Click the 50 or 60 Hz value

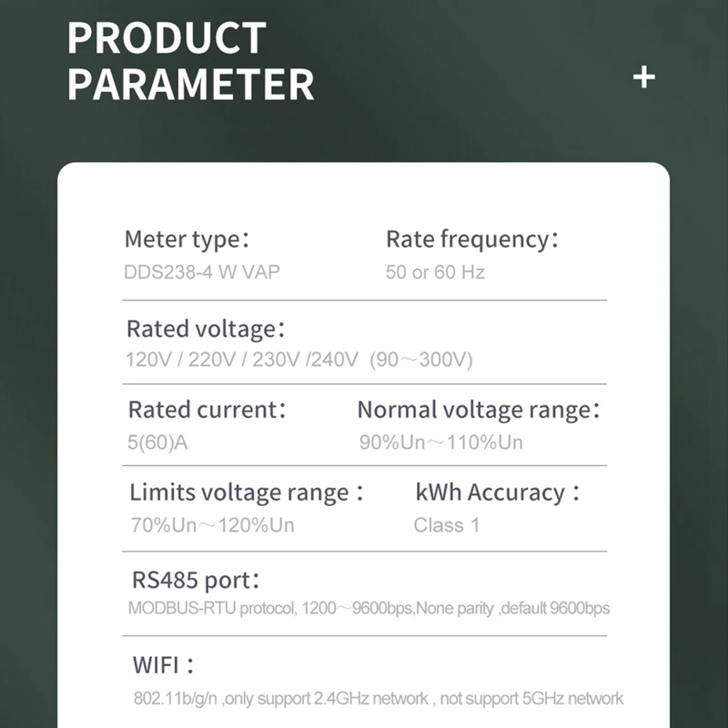pyautogui.click(x=435, y=272)
